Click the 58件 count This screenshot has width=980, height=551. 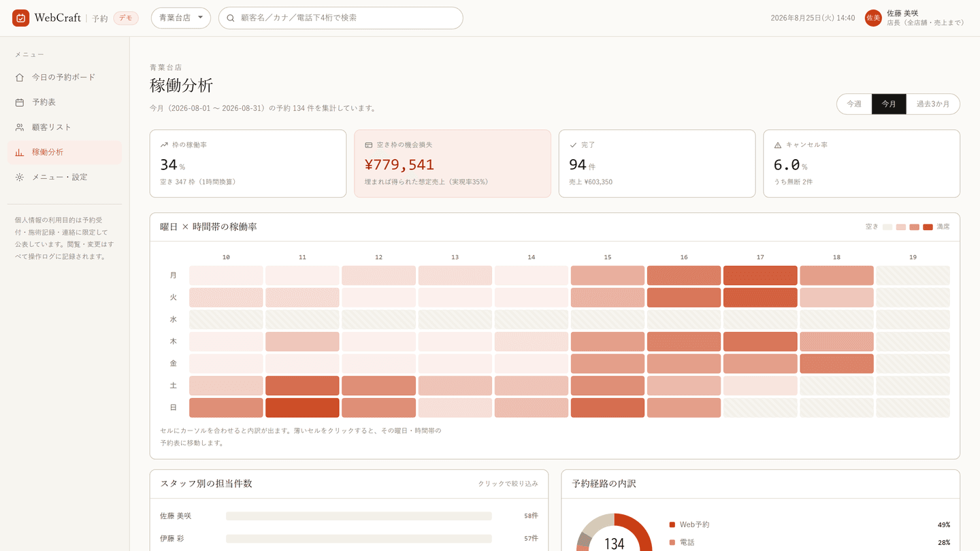tap(531, 516)
